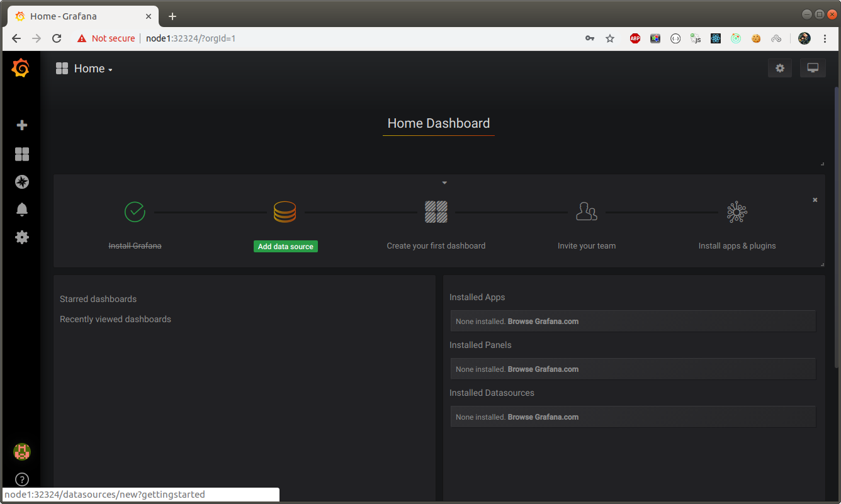The height and width of the screenshot is (504, 841).
Task: Go back in browser history
Action: click(16, 38)
